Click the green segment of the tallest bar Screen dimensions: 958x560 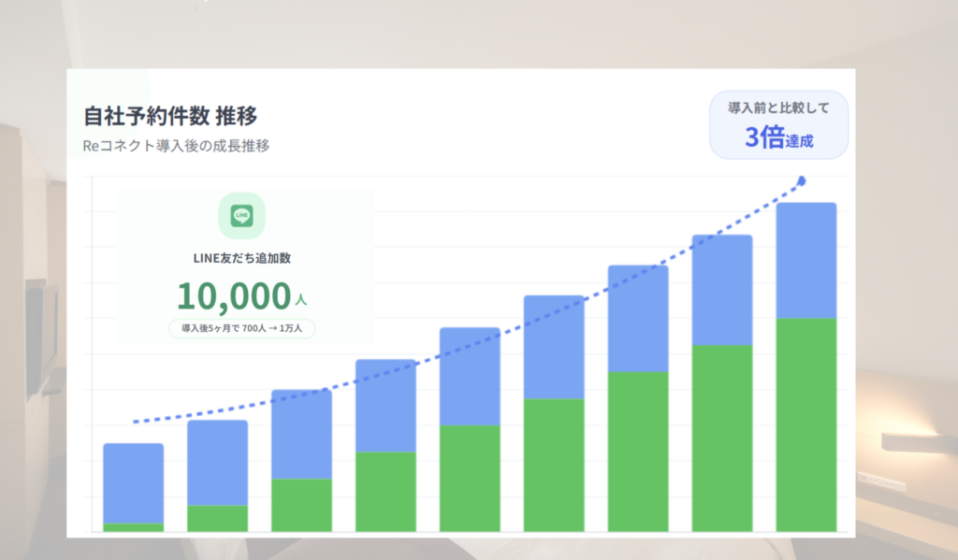[x=806, y=424]
